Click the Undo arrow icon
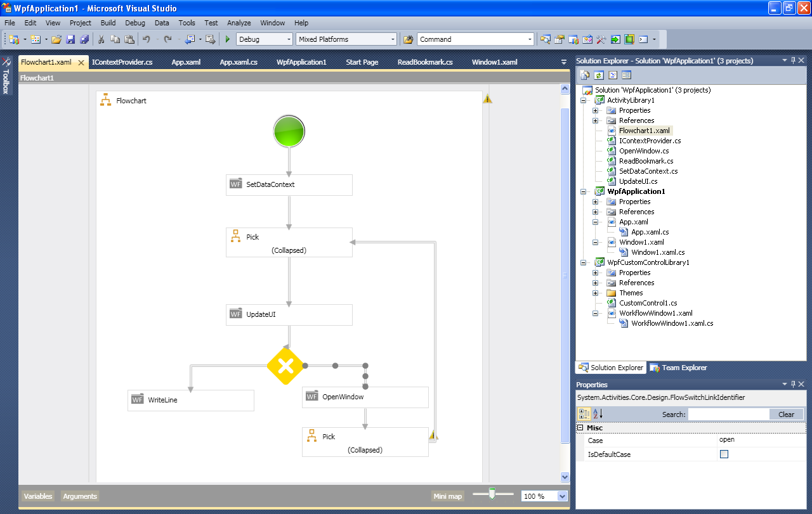 [x=147, y=39]
